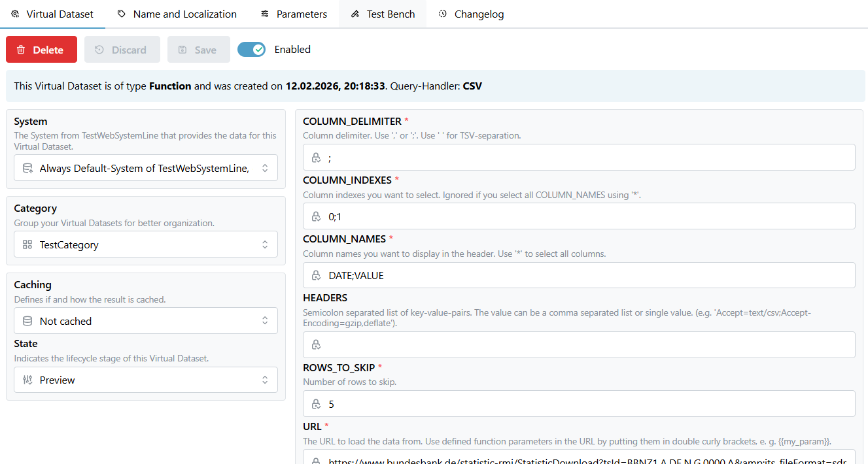
Task: Expand the Category dropdown showing TestCategory
Action: tap(146, 244)
